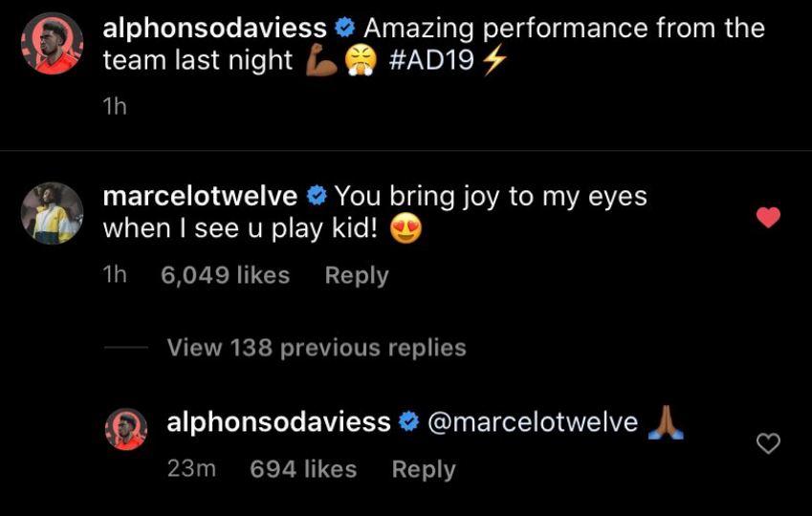Image resolution: width=812 pixels, height=516 pixels.
Task: Tap marcelotwelve's profile picture
Action: [x=52, y=212]
